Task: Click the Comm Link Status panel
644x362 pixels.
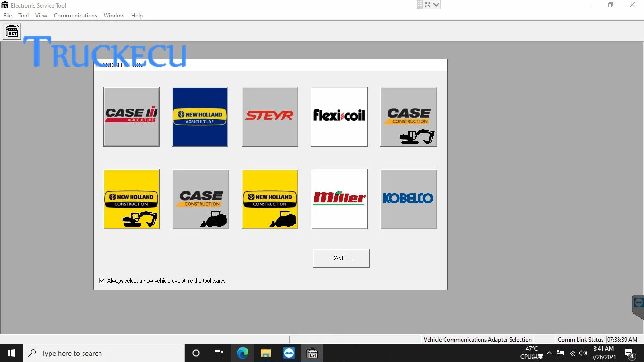Action: (580, 339)
